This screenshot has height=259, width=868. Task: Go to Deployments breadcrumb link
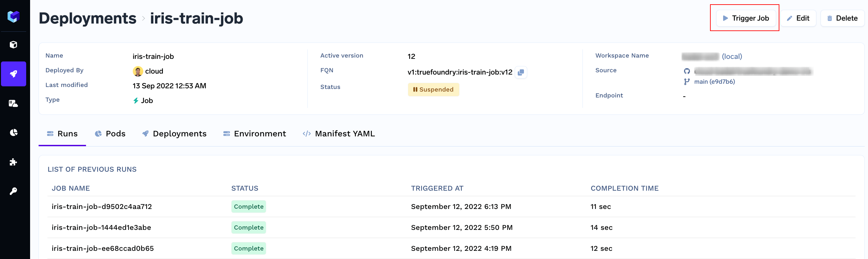point(88,18)
